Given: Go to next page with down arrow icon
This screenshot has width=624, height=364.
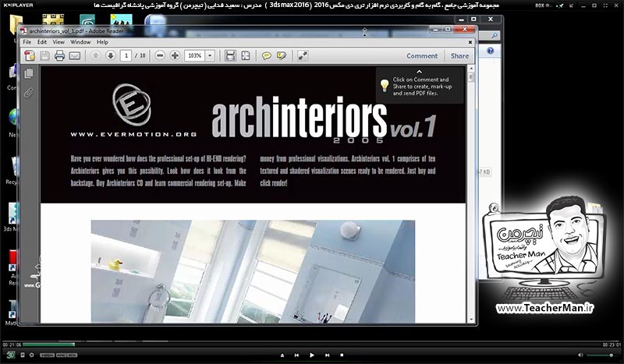Looking at the screenshot, I should 111,55.
